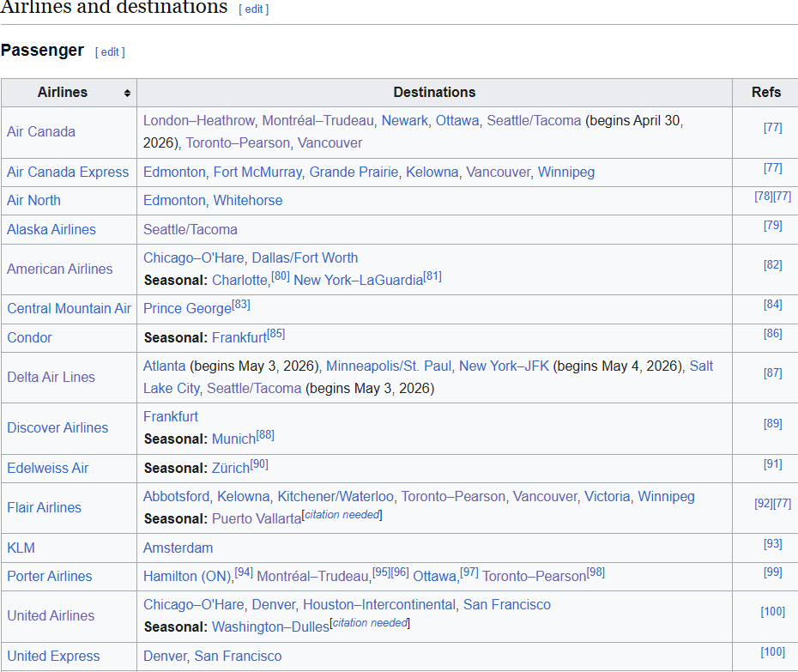Click the Munich seasonal destination link

233,439
